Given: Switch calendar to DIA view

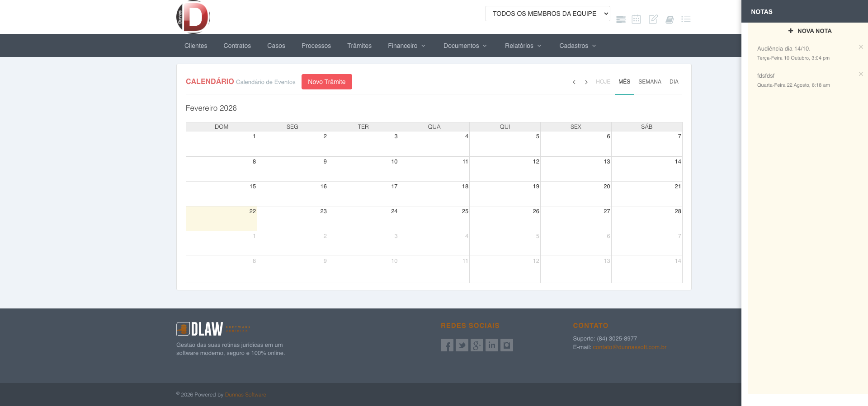Looking at the screenshot, I should [x=674, y=82].
